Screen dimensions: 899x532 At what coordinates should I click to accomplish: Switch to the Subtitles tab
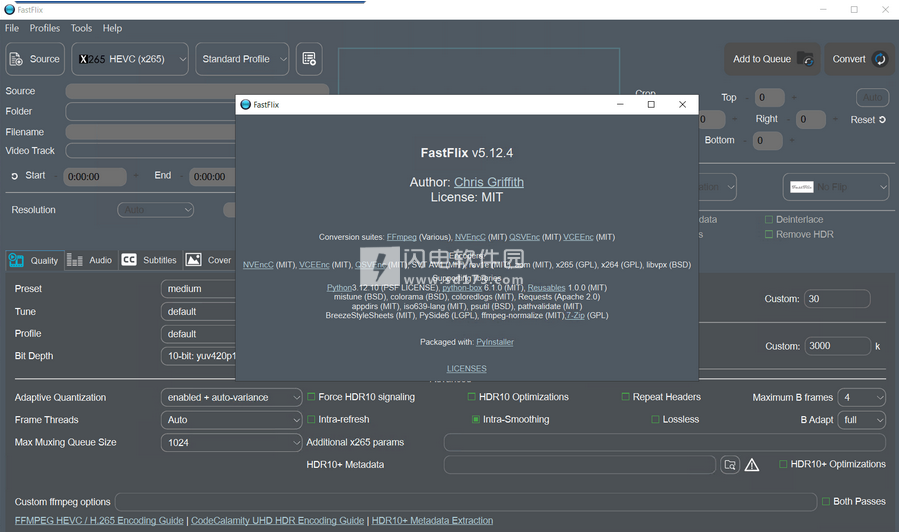150,260
